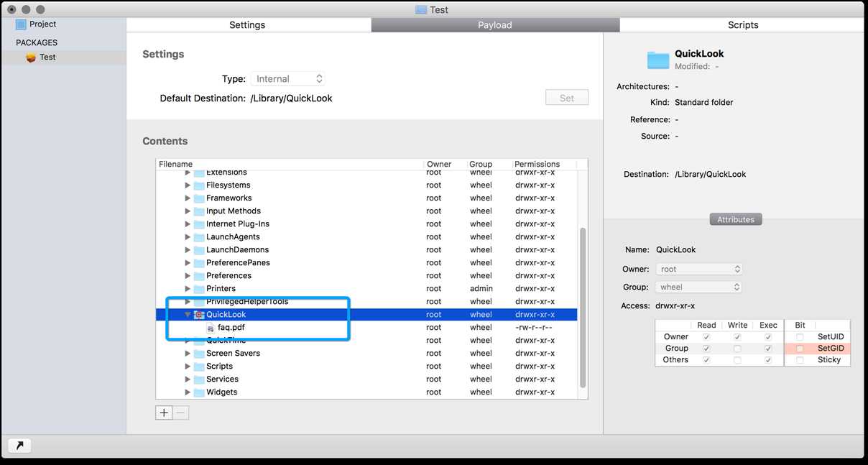Expand the Widgets folder triangle
Image resolution: width=868 pixels, height=465 pixels.
pyautogui.click(x=188, y=392)
